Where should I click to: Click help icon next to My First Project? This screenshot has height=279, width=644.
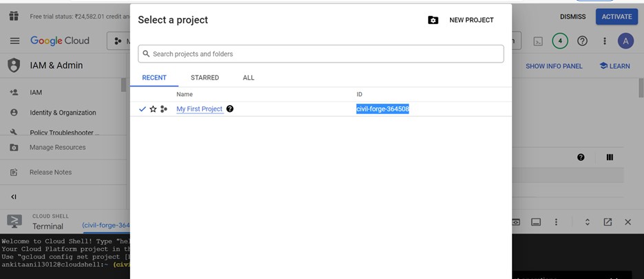click(230, 109)
